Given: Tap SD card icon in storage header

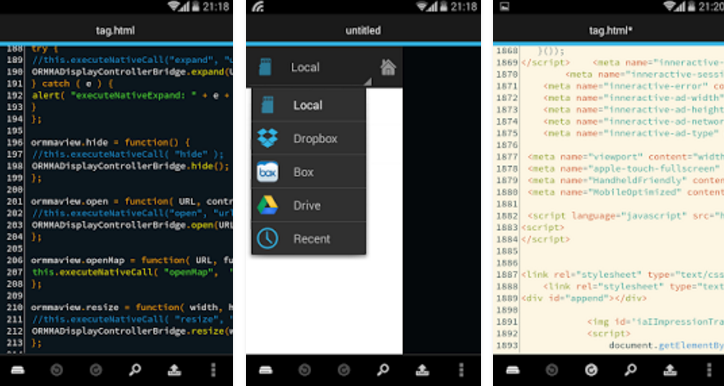Looking at the screenshot, I should coord(265,67).
